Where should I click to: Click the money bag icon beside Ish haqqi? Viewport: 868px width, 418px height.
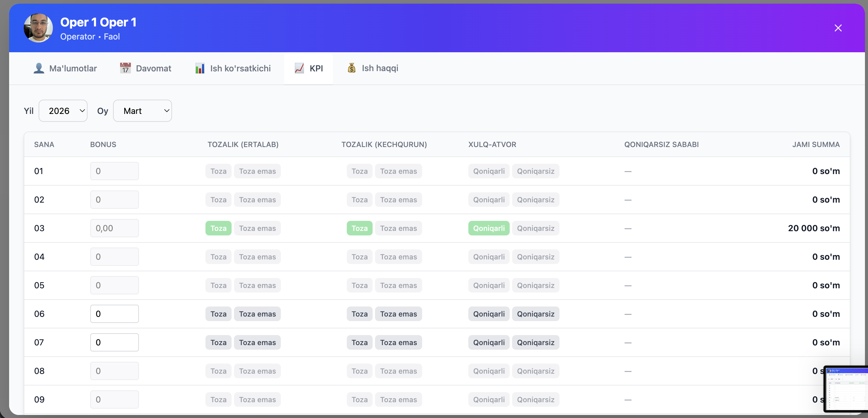(x=351, y=68)
